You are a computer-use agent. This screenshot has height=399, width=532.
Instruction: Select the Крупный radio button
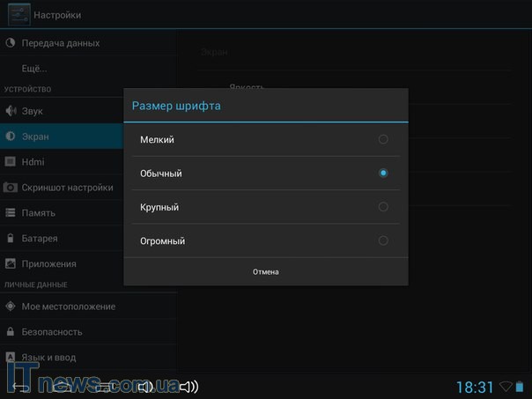(383, 207)
